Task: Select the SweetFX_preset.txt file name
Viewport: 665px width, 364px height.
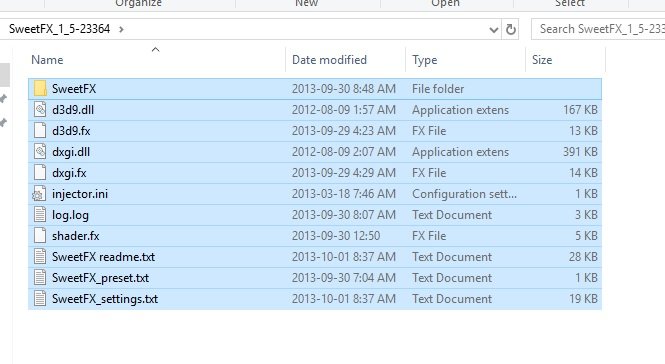Action: (101, 278)
